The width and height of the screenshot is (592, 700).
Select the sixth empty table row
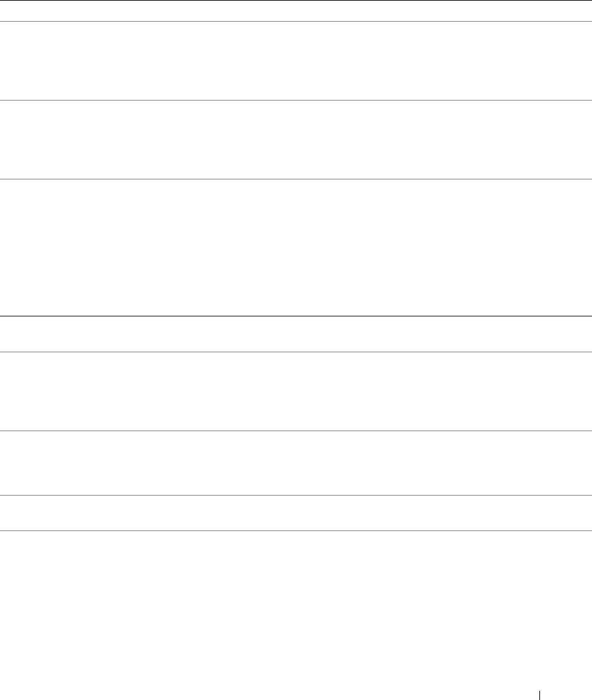click(296, 463)
